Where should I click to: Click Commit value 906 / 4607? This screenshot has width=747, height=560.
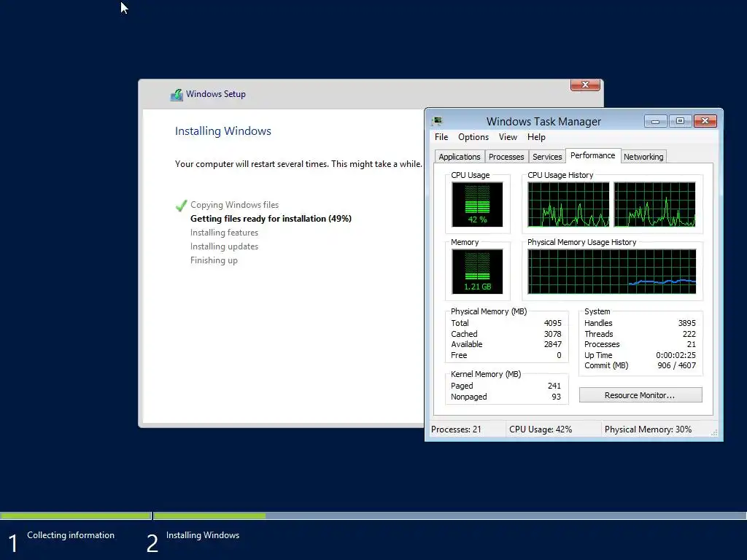tap(676, 366)
